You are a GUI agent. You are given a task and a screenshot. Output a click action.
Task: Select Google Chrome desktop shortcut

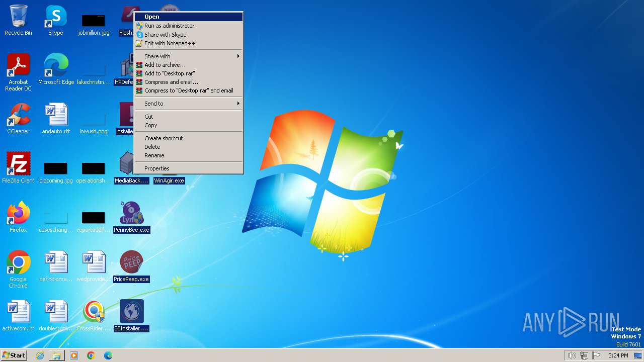18,269
